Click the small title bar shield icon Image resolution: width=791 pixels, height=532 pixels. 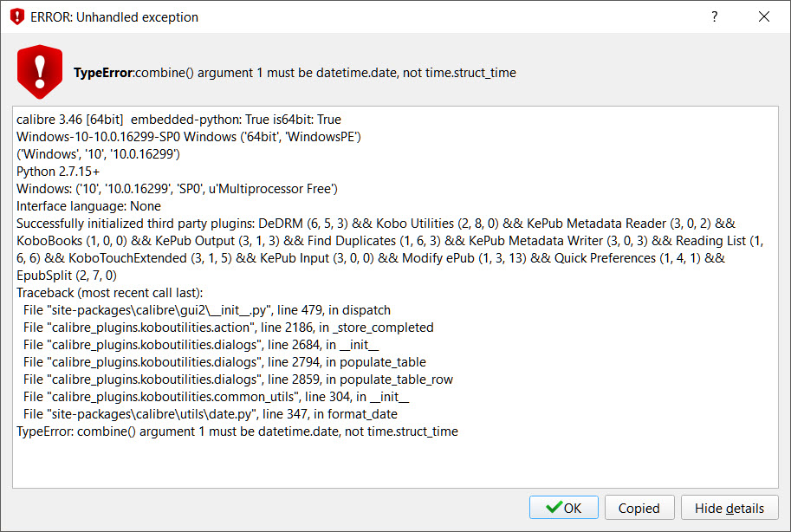[17, 16]
